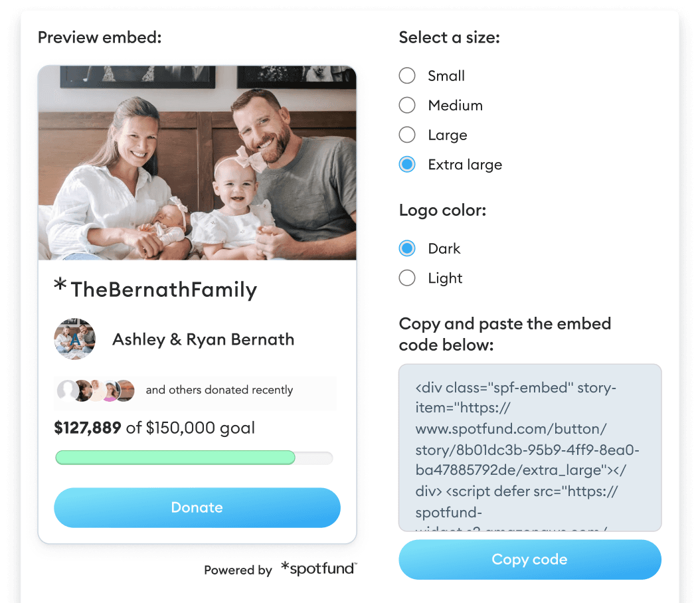Open the family cover photo
This screenshot has width=700, height=603.
click(x=197, y=163)
